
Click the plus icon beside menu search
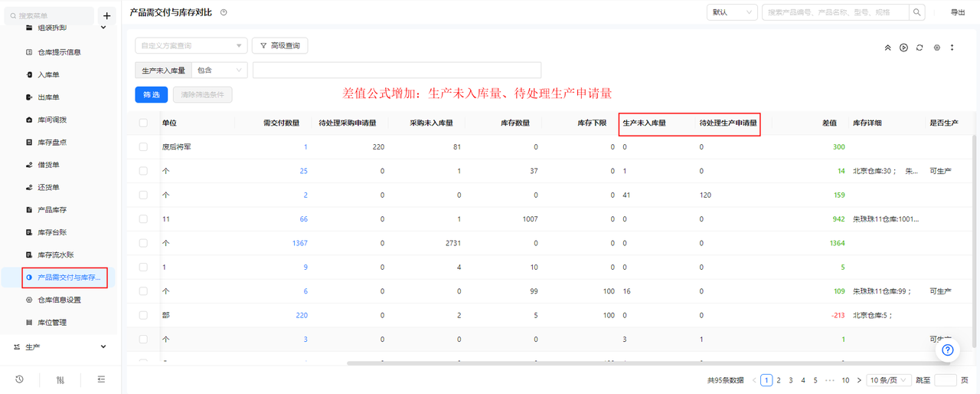[107, 15]
